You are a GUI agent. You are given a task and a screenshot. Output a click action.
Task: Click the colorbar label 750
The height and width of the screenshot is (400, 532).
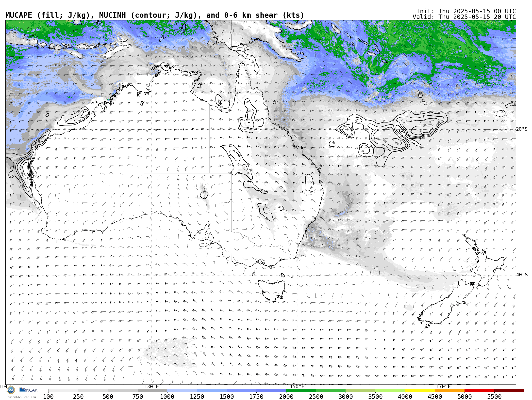point(138,397)
